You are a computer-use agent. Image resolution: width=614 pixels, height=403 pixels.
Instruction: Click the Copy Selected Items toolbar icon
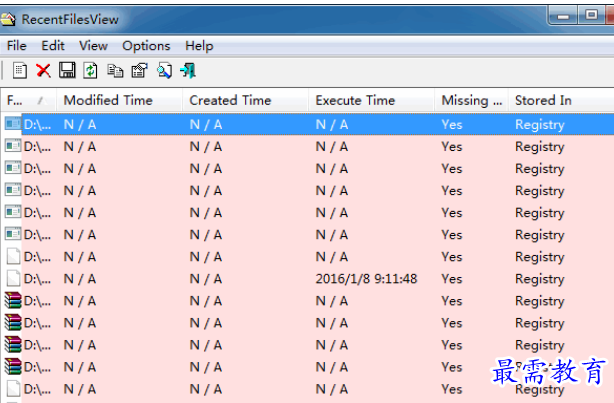115,71
